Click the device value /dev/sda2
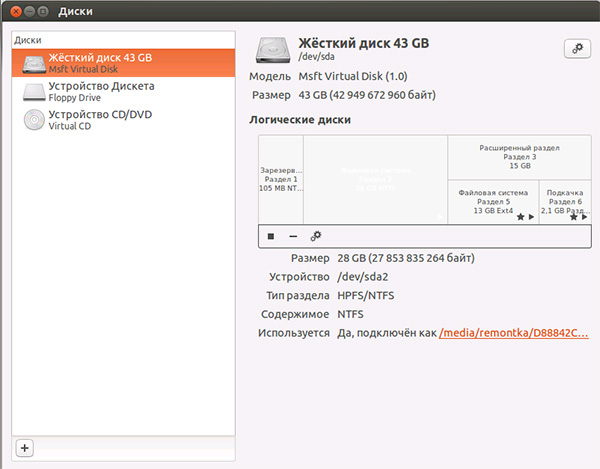This screenshot has width=600, height=469. pos(363,277)
